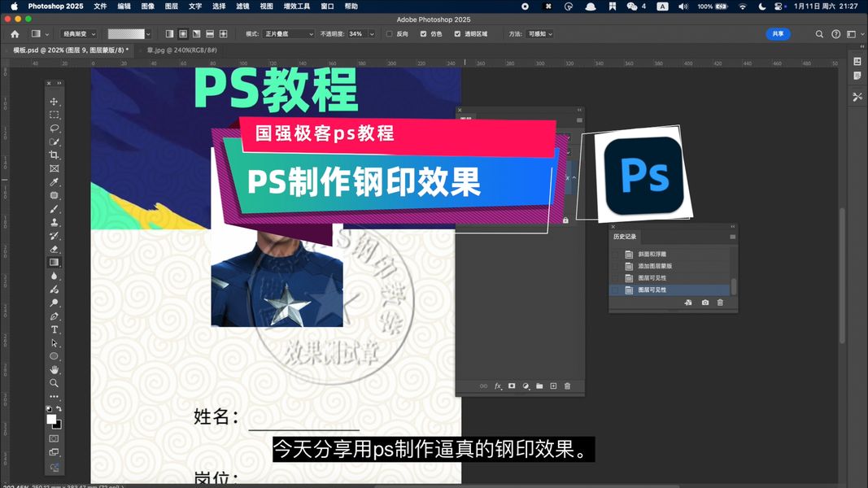Delete layer using Layers panel trash icon
Image resolution: width=868 pixels, height=488 pixels.
pos(567,386)
